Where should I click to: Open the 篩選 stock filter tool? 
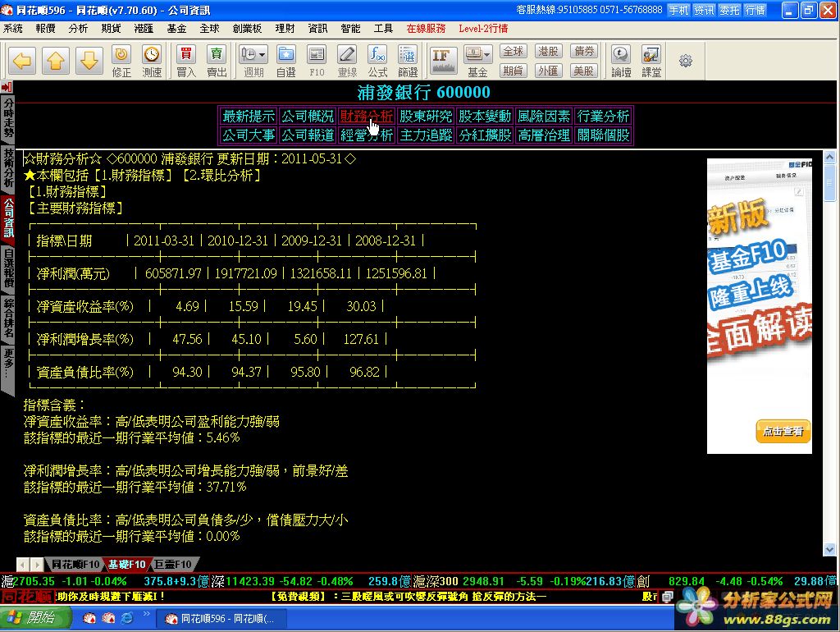(x=408, y=61)
